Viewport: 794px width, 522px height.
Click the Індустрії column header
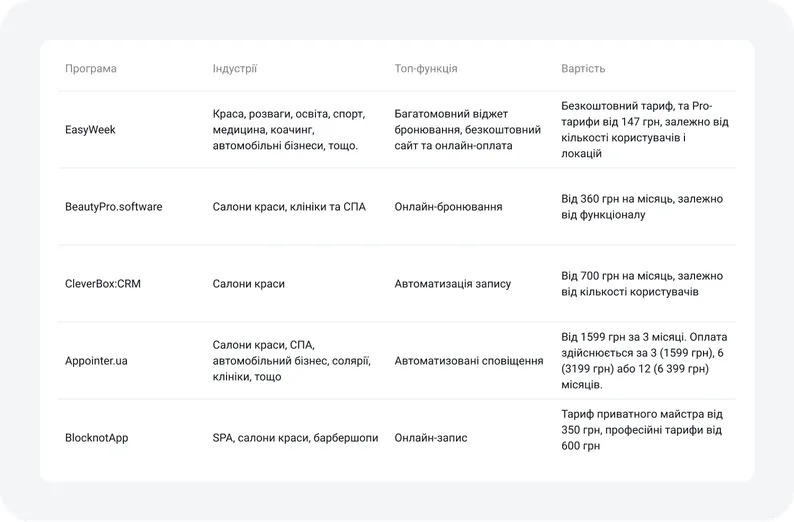[x=234, y=68]
